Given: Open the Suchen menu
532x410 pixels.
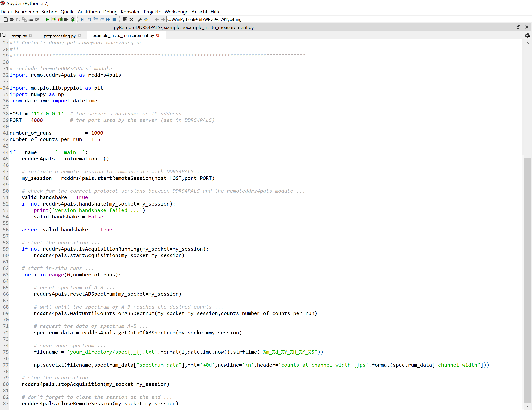Looking at the screenshot, I should pyautogui.click(x=49, y=12).
